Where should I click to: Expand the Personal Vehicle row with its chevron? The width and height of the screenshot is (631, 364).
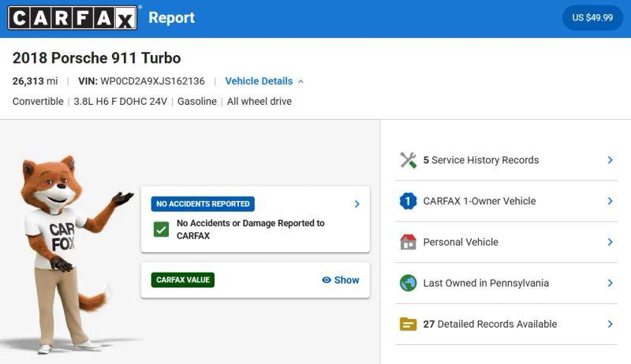click(610, 242)
